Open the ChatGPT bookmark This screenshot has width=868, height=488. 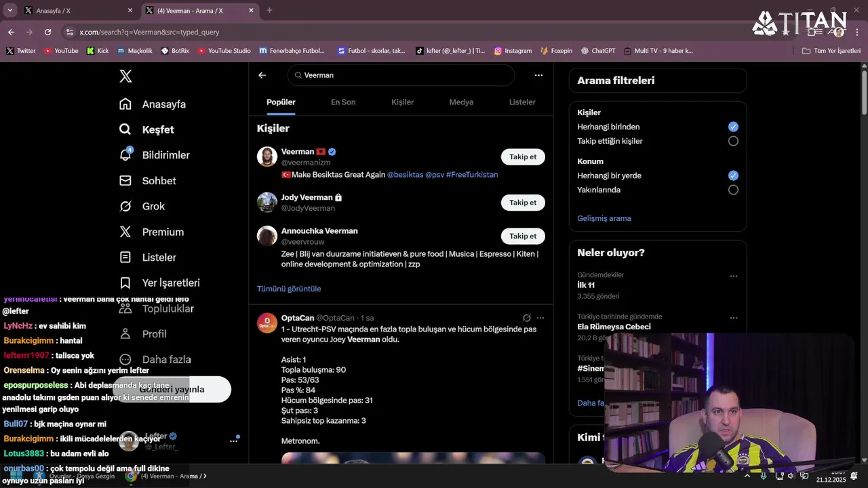(x=597, y=51)
